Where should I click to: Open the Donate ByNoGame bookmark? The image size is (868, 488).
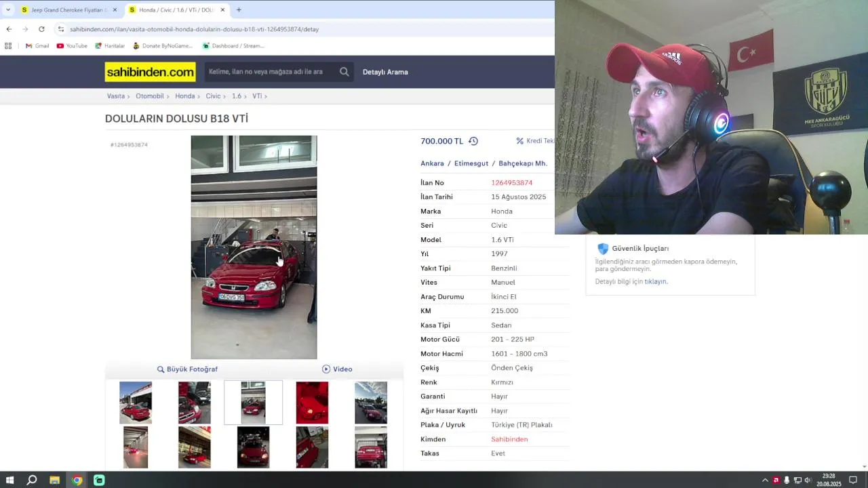163,46
